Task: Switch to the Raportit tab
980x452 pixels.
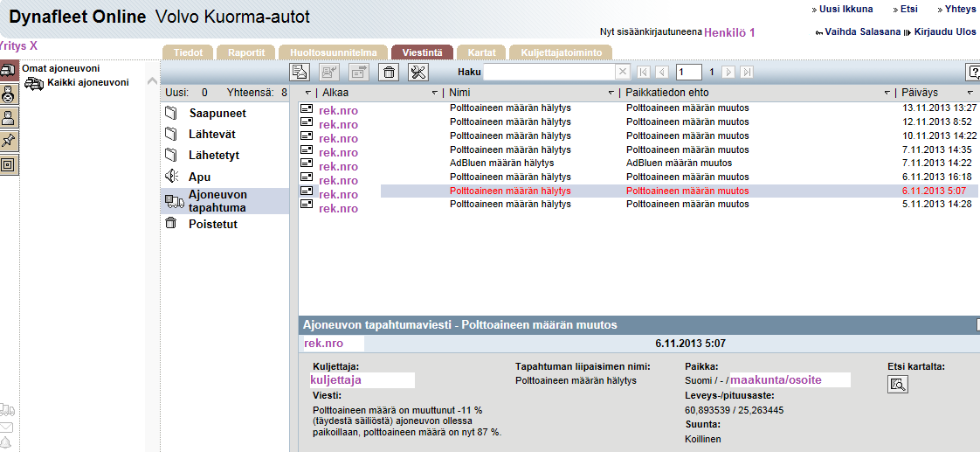Action: click(x=247, y=52)
